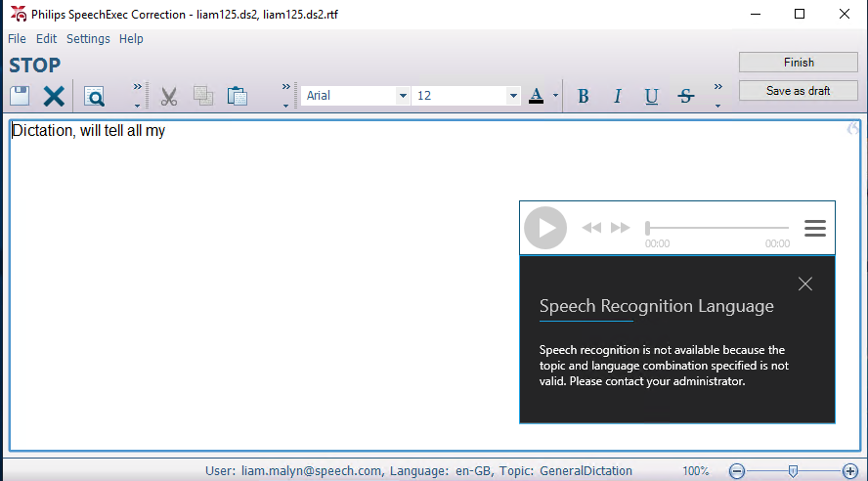The image size is (868, 481).
Task: Close the SpeechExec Correction window
Action: [x=845, y=14]
